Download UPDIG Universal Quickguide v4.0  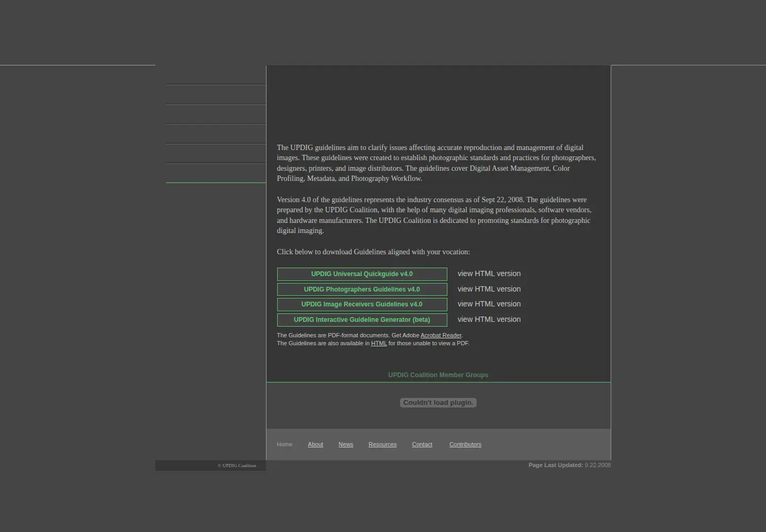[x=362, y=274]
